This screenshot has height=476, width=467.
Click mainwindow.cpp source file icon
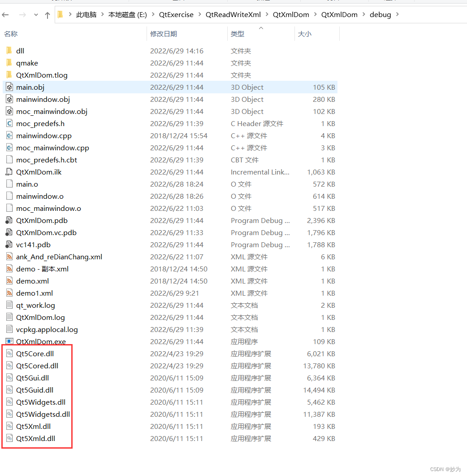[9, 135]
